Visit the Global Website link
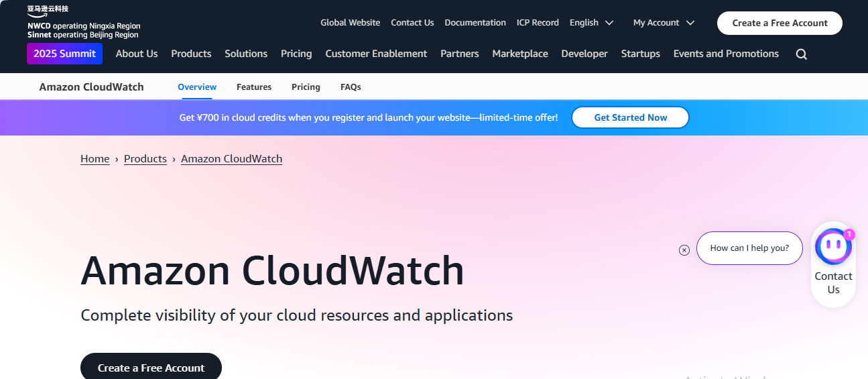 (350, 23)
